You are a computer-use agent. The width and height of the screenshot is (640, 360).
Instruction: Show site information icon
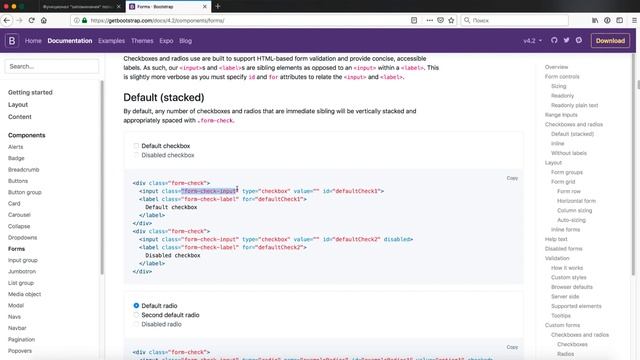click(x=77, y=20)
